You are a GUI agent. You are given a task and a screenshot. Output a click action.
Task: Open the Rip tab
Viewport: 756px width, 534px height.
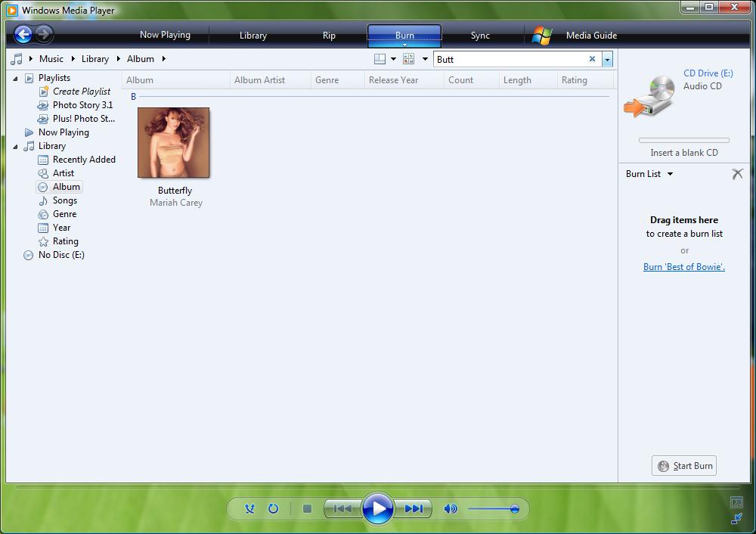pos(329,36)
